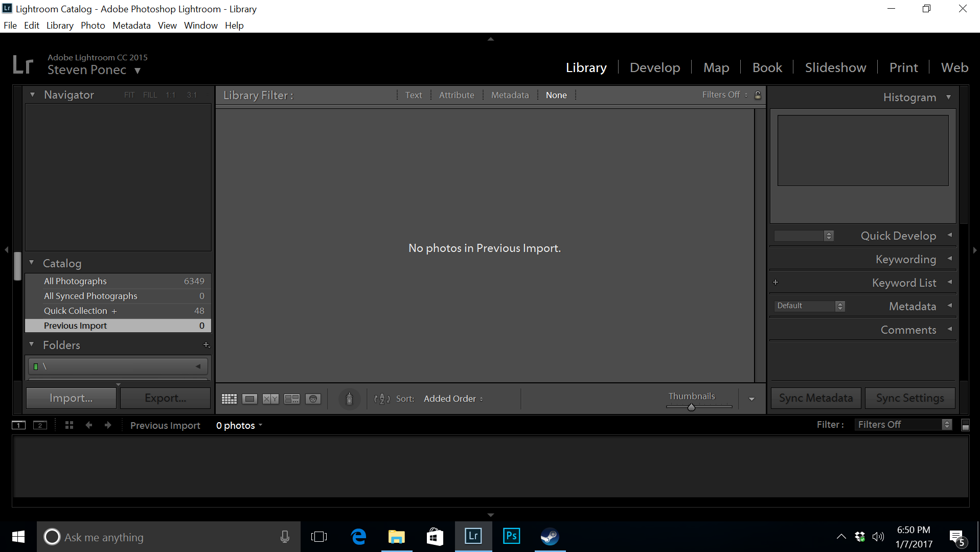Image resolution: width=980 pixels, height=552 pixels.
Task: Open Compare view XY icon
Action: click(271, 399)
